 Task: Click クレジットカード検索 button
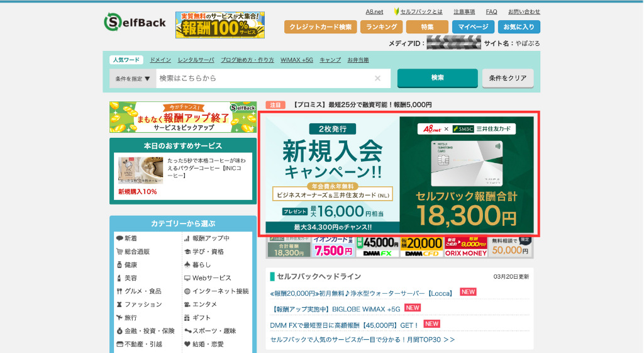[320, 26]
